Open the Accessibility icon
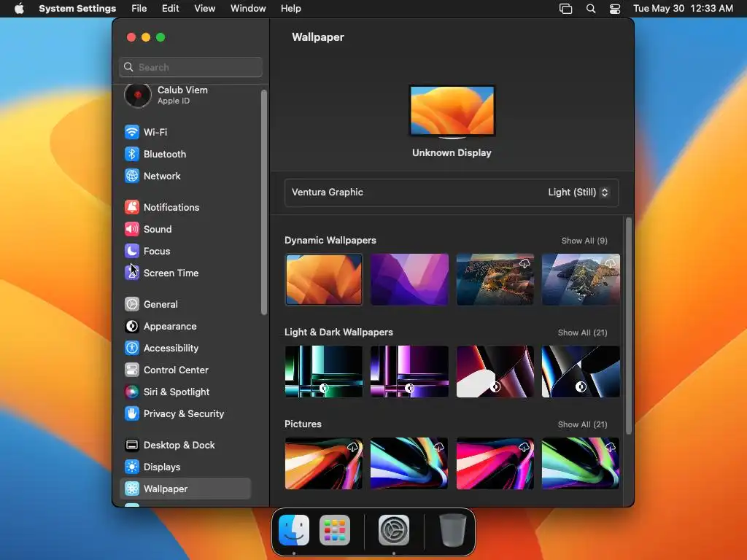Screen dimensions: 747x560 132,348
